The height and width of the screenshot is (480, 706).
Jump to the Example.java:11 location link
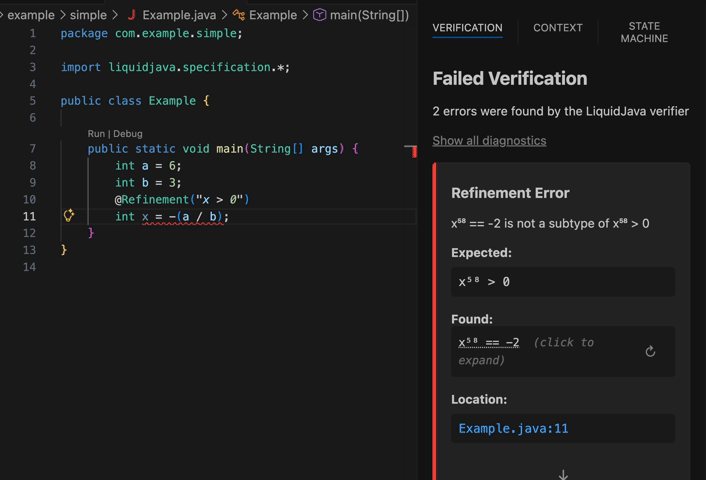tap(513, 428)
